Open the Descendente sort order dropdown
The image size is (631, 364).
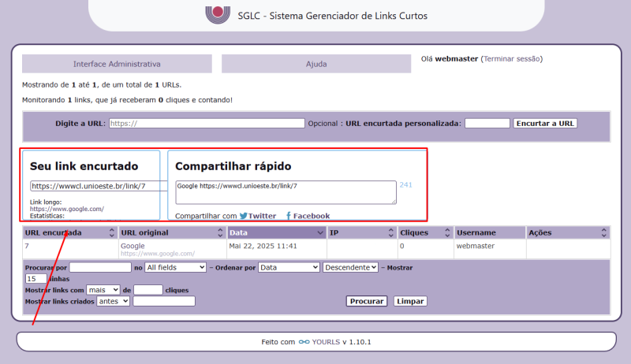[349, 268]
